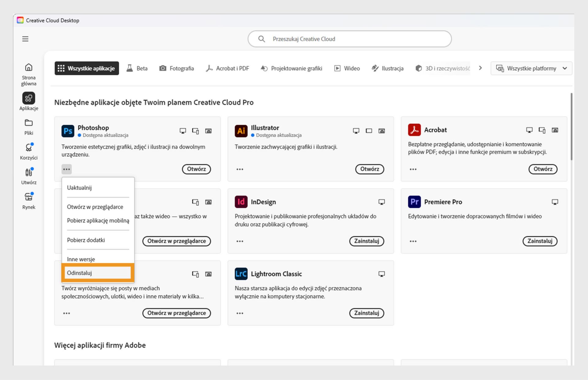Open the Illustrator card more options menu

click(240, 169)
